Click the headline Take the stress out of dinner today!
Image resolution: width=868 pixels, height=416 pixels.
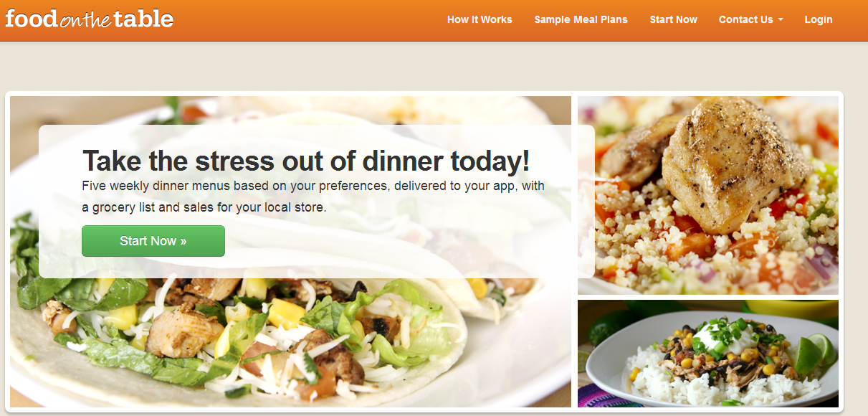click(x=306, y=161)
